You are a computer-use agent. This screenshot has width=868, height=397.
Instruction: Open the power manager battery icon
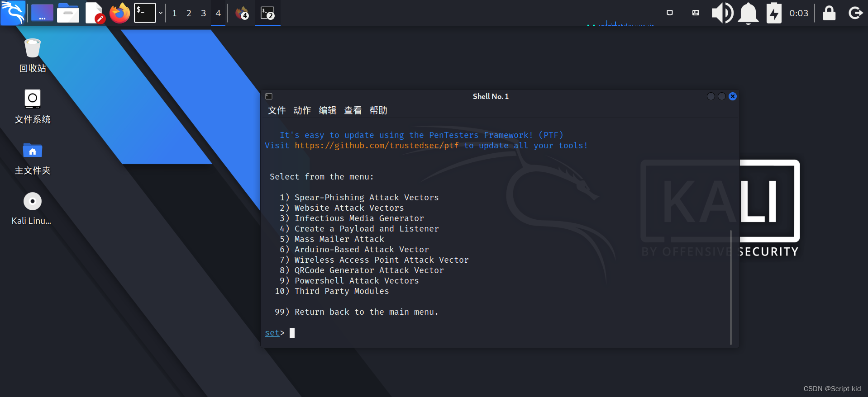774,13
